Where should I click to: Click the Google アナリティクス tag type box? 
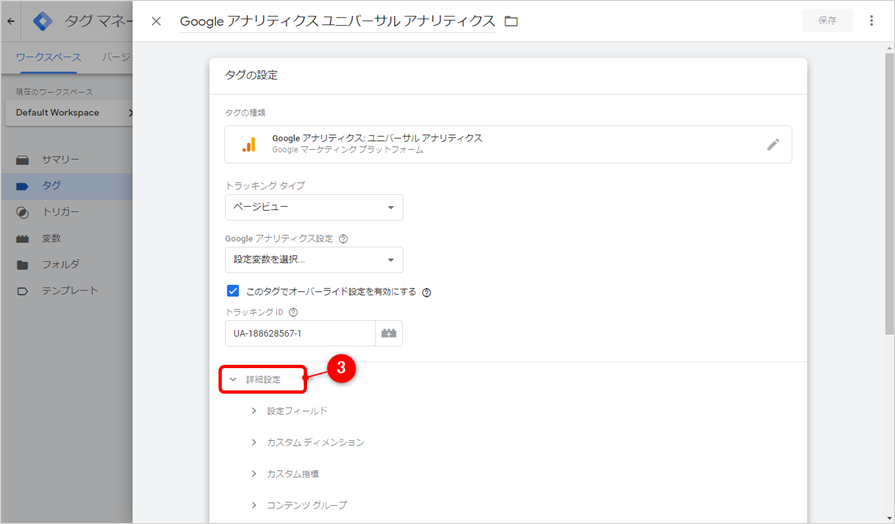(508, 144)
